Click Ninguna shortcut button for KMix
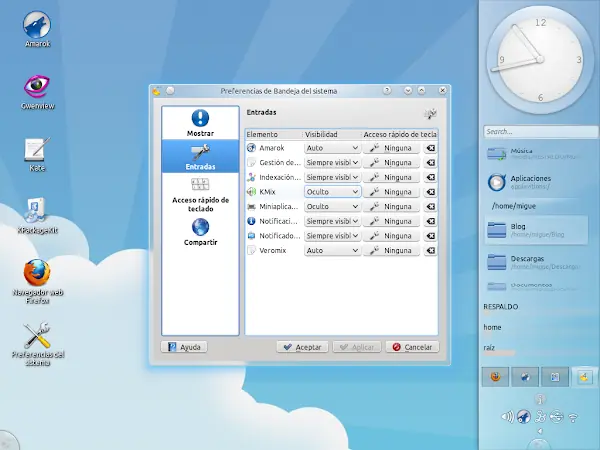 point(391,192)
